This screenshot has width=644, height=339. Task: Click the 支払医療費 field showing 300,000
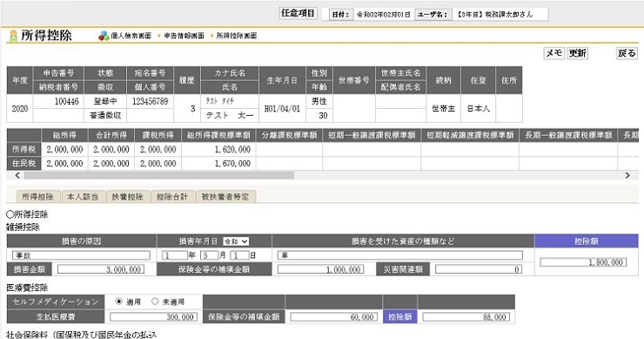154,317
